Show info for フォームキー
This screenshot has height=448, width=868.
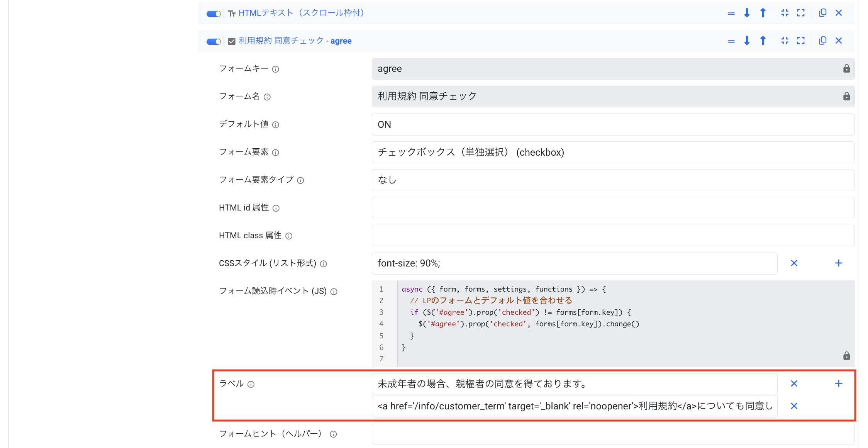275,69
